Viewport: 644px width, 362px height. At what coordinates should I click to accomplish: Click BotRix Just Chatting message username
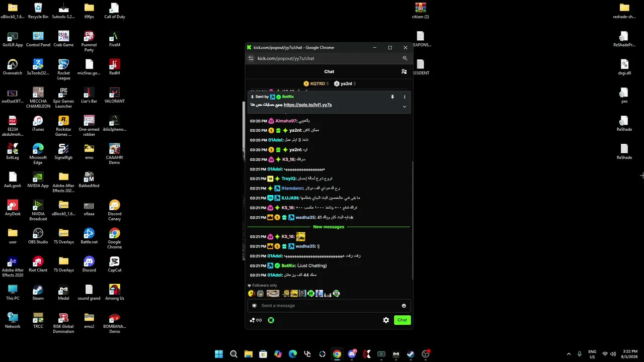(x=288, y=265)
